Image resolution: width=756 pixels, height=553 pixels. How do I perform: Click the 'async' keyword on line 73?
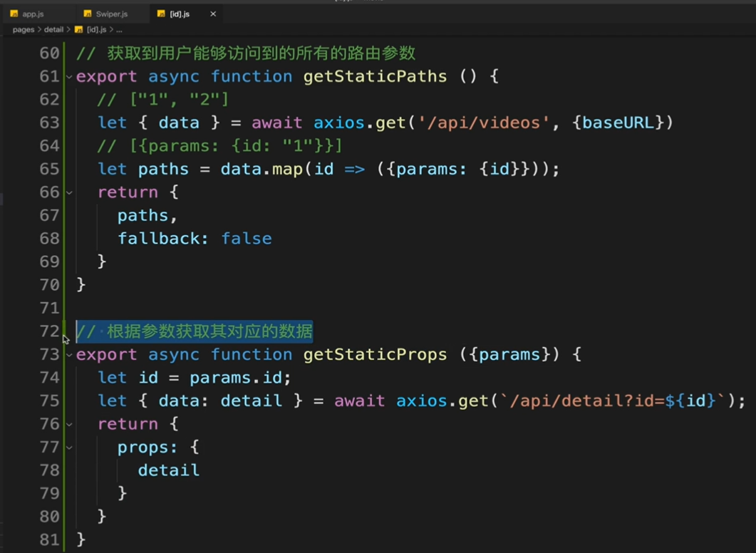click(x=174, y=355)
